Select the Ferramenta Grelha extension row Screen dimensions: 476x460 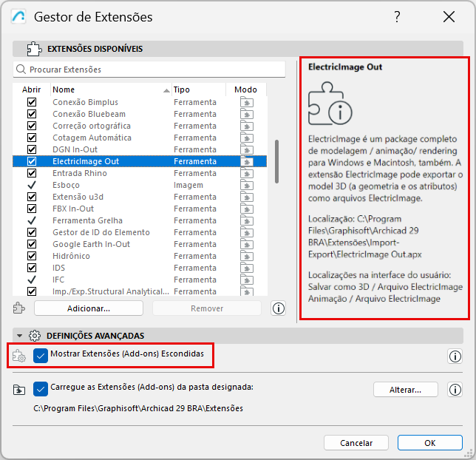point(140,220)
